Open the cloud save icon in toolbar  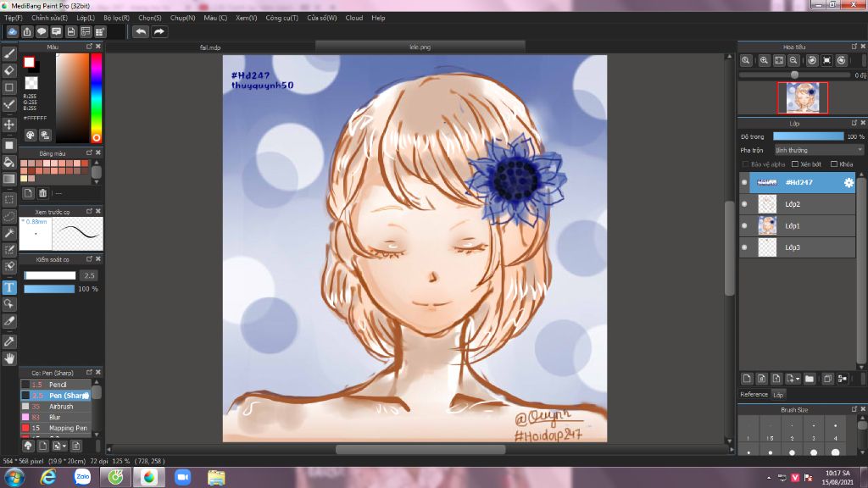(x=12, y=31)
